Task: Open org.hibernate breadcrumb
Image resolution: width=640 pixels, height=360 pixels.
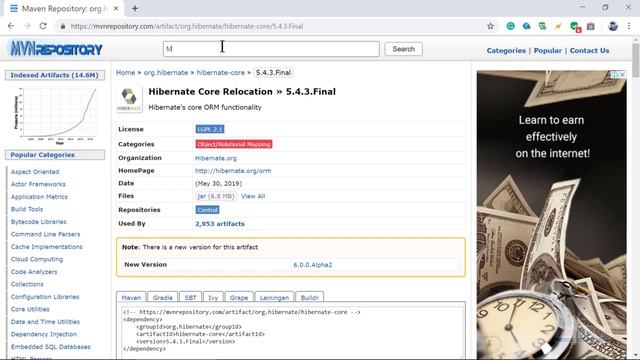Action: pos(166,73)
